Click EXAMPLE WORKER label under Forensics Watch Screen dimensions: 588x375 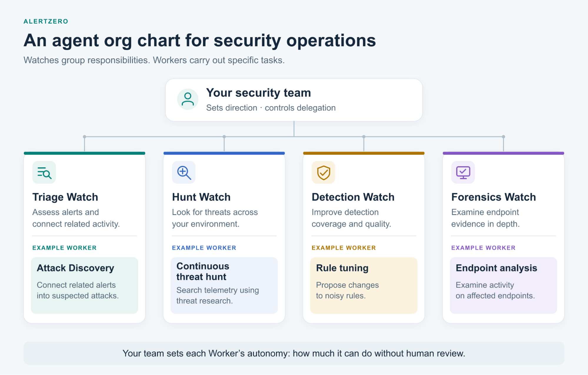tap(483, 248)
